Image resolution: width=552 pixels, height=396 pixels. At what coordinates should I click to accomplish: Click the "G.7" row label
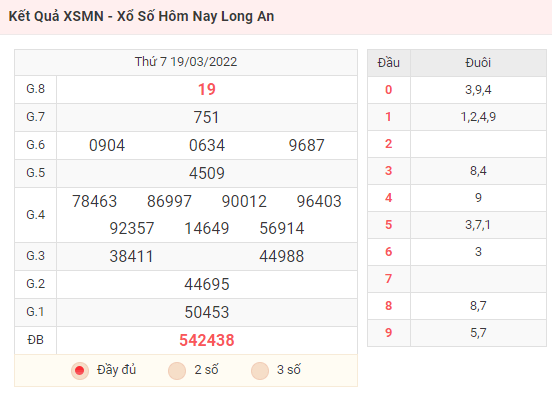pos(36,117)
